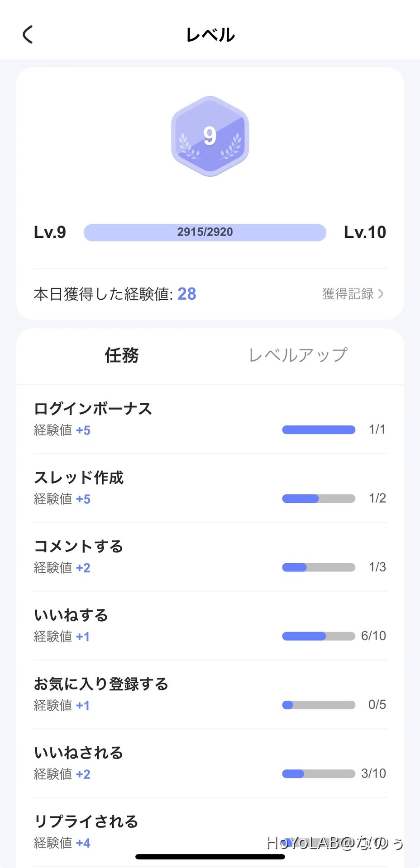
Task: Click the 2915/2920 level progress bar
Action: pyautogui.click(x=205, y=232)
